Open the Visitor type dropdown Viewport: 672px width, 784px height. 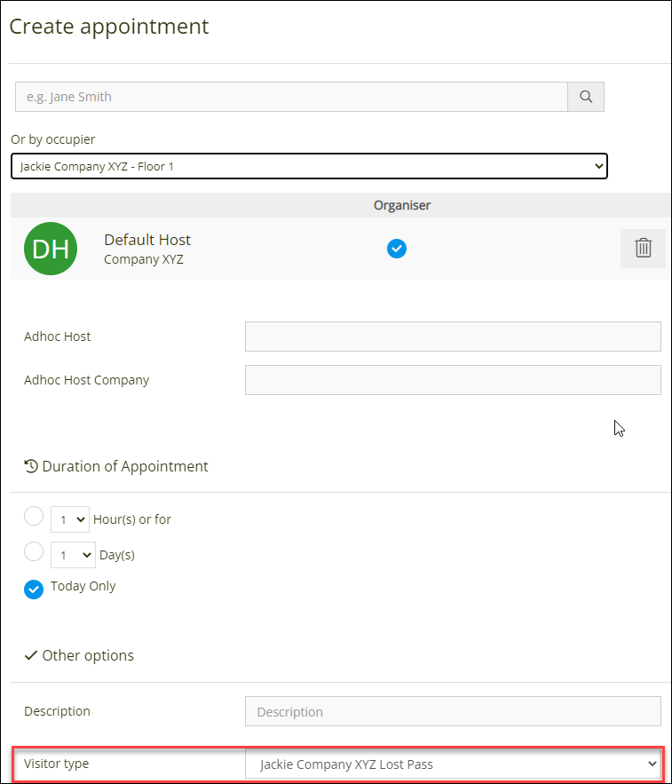(453, 764)
